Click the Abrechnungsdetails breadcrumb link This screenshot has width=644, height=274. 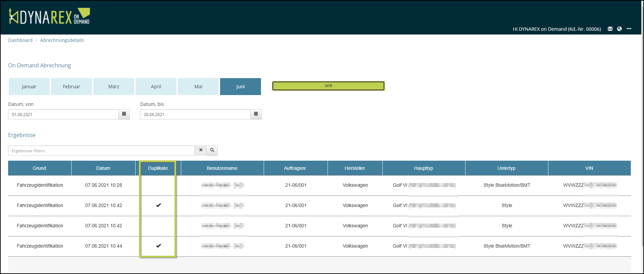click(62, 40)
